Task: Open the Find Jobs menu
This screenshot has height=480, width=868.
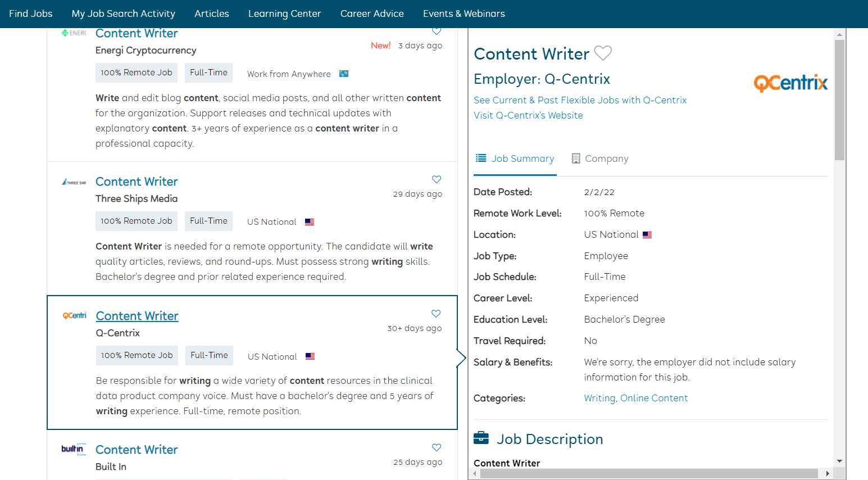Action: click(x=31, y=13)
